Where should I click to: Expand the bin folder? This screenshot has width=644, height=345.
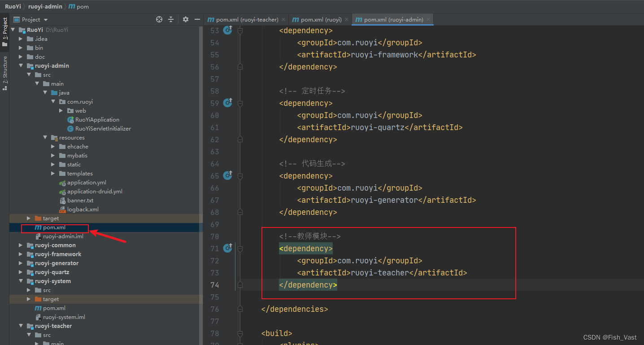(x=21, y=48)
